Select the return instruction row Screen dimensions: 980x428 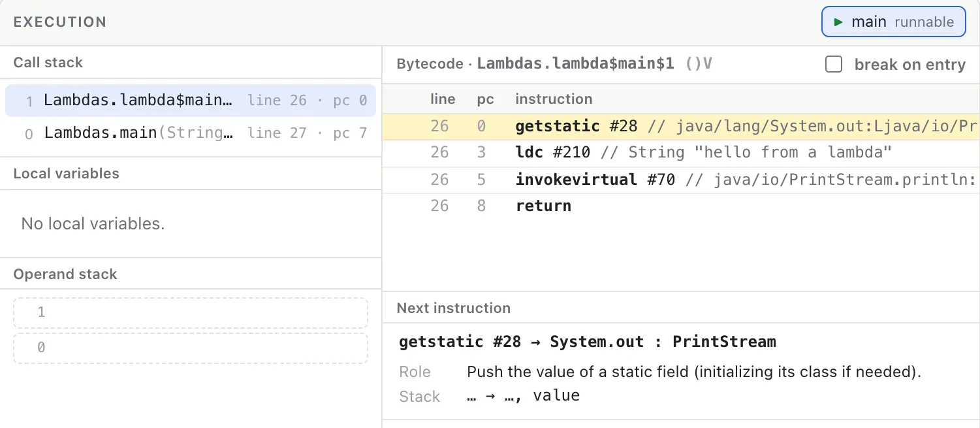pyautogui.click(x=680, y=206)
